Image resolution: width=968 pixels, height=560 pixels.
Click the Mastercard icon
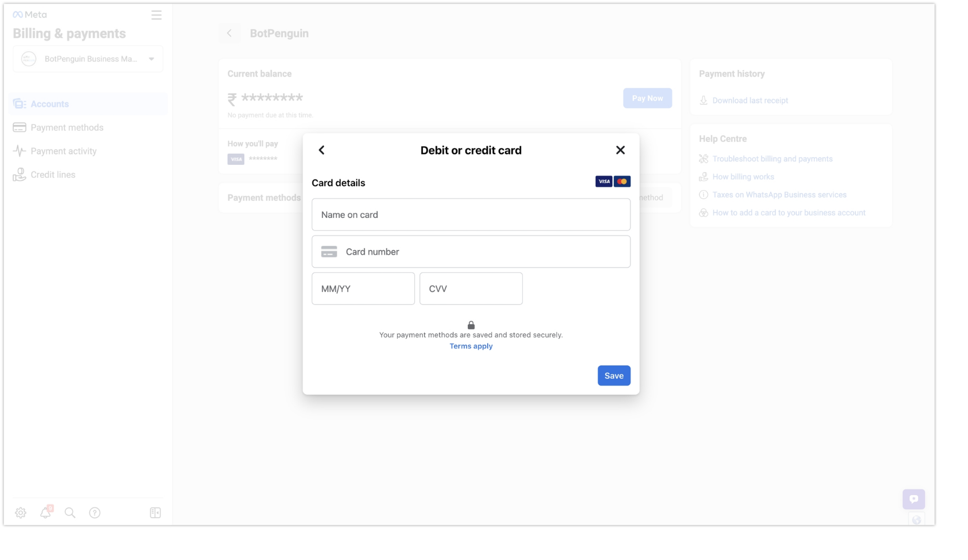622,181
